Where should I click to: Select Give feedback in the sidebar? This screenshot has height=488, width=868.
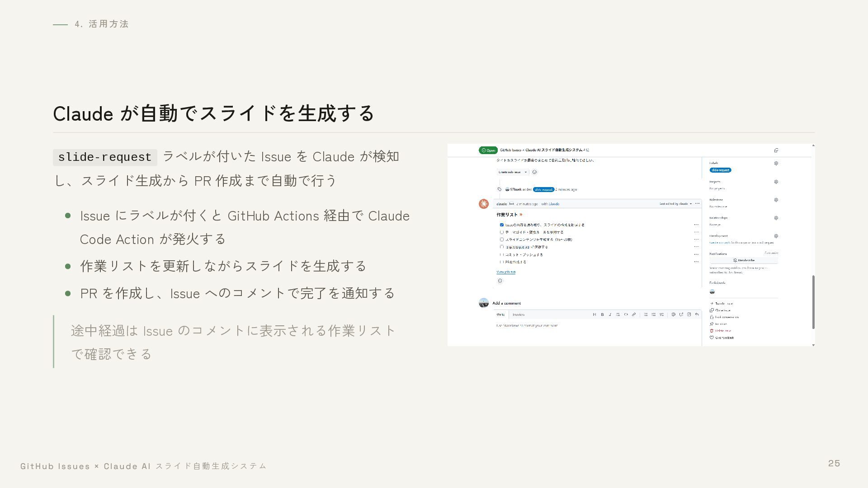point(722,338)
